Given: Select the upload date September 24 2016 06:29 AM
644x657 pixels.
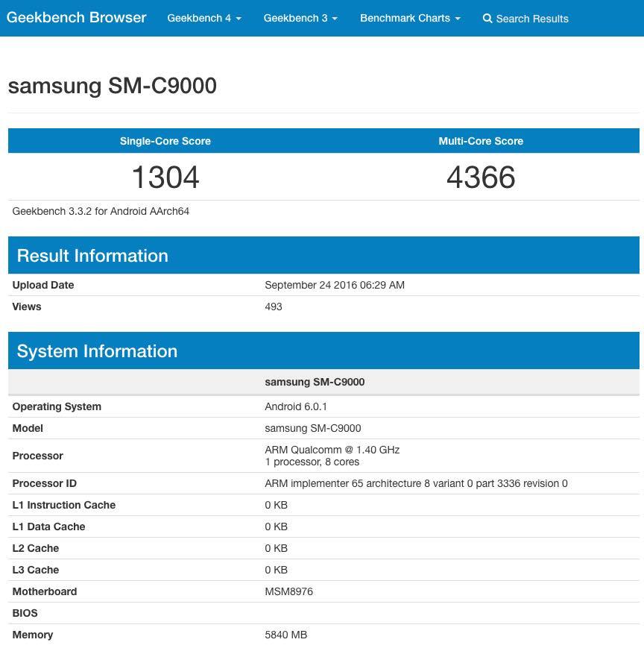Looking at the screenshot, I should [335, 285].
